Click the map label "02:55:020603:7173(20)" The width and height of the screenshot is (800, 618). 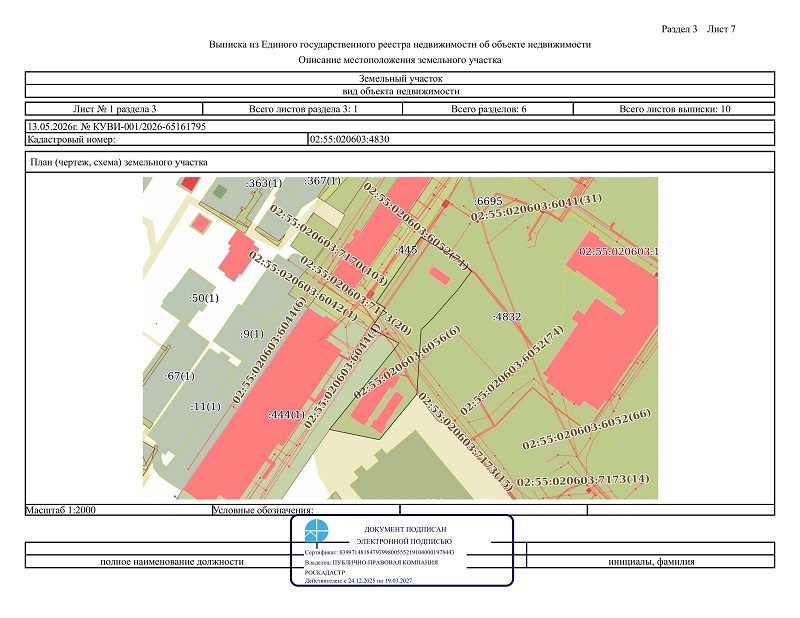tap(356, 295)
